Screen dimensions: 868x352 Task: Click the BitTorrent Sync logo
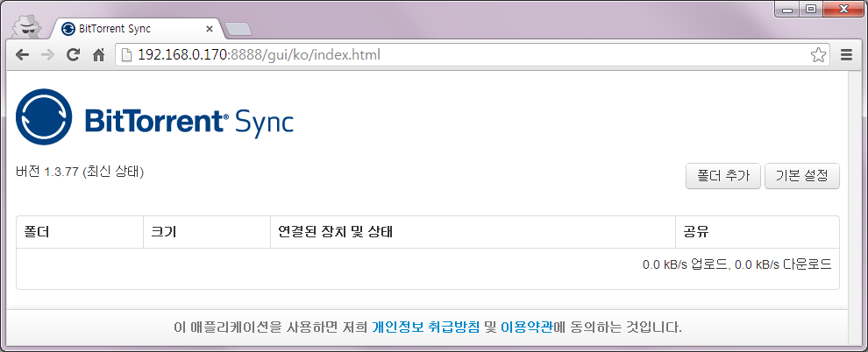(154, 118)
